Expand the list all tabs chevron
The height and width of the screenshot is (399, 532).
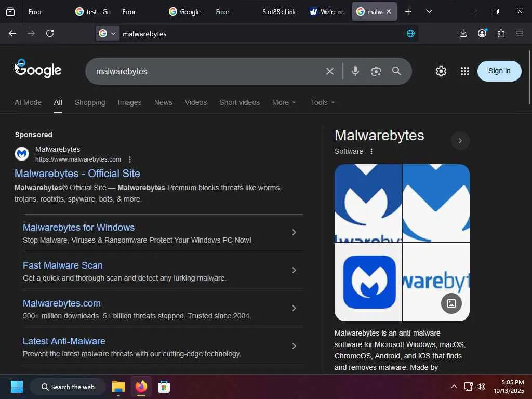click(429, 11)
